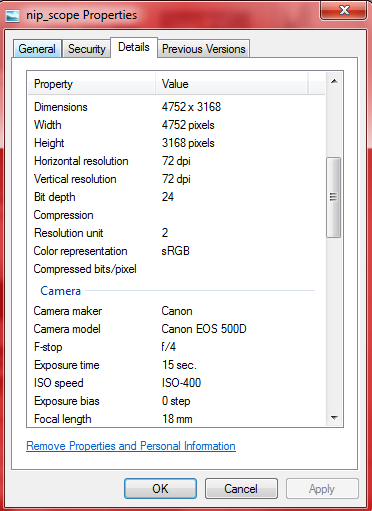Viewport: 372px width, 511px height.
Task: Select the Resolution unit row
Action: (x=176, y=233)
